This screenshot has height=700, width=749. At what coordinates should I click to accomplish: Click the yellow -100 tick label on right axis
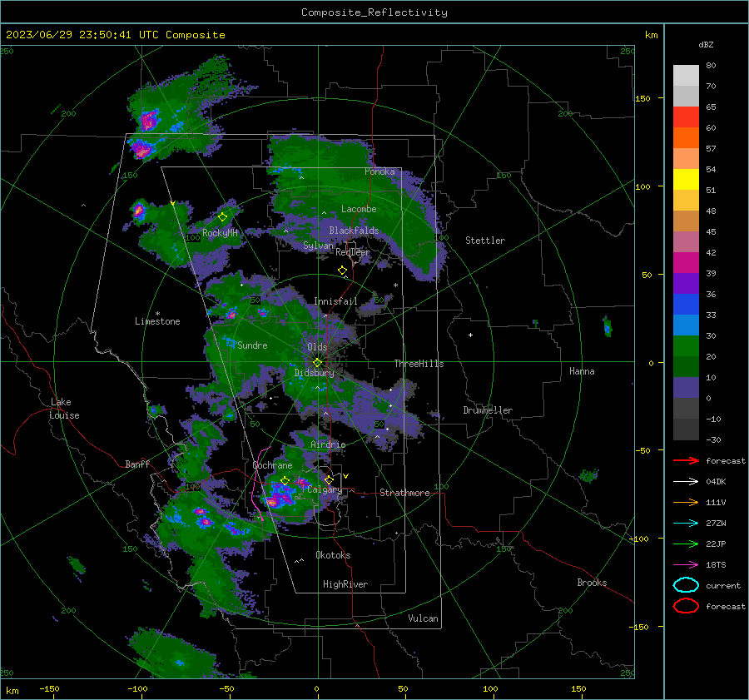tap(639, 539)
